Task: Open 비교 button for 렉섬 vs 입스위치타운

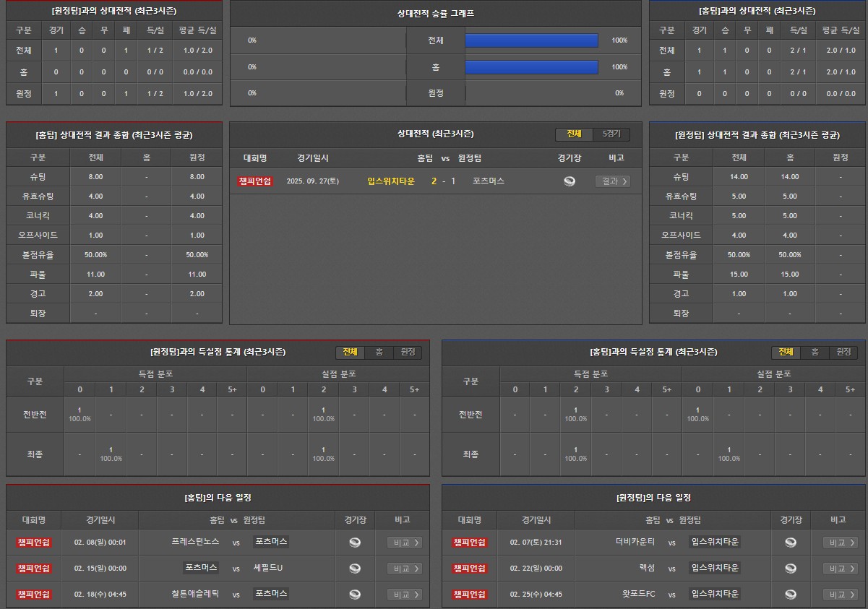Action: [x=840, y=569]
